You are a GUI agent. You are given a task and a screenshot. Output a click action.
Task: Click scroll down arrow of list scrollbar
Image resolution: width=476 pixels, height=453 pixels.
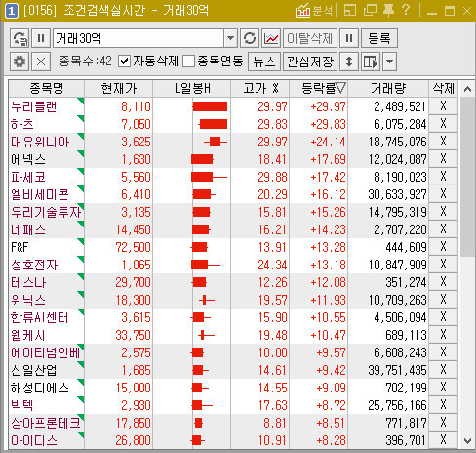467,441
